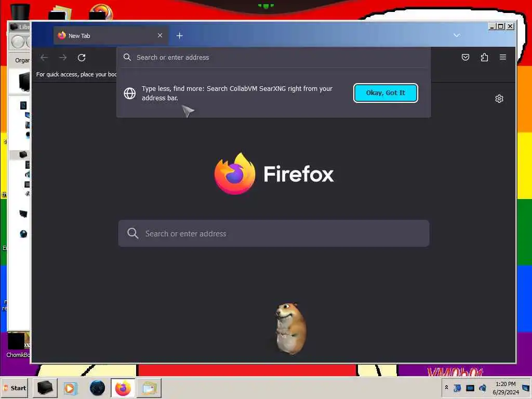Reload the current Firefox page

pos(82,58)
